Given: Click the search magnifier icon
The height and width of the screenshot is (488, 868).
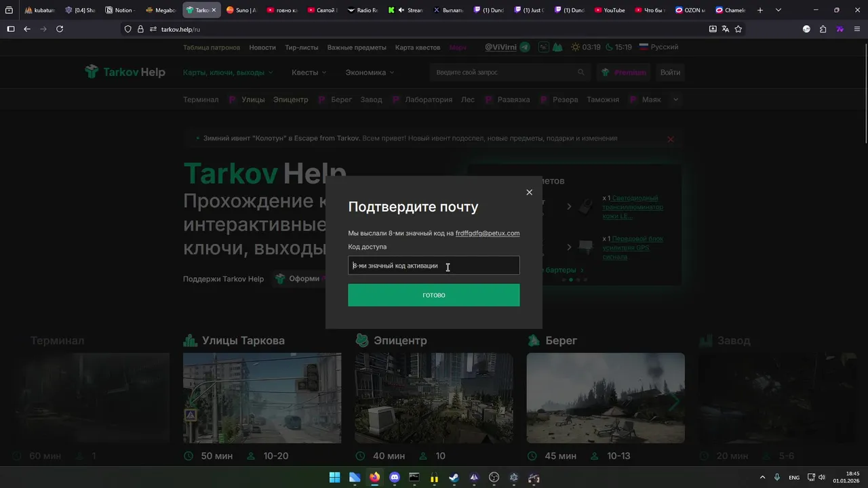Looking at the screenshot, I should click(x=581, y=73).
